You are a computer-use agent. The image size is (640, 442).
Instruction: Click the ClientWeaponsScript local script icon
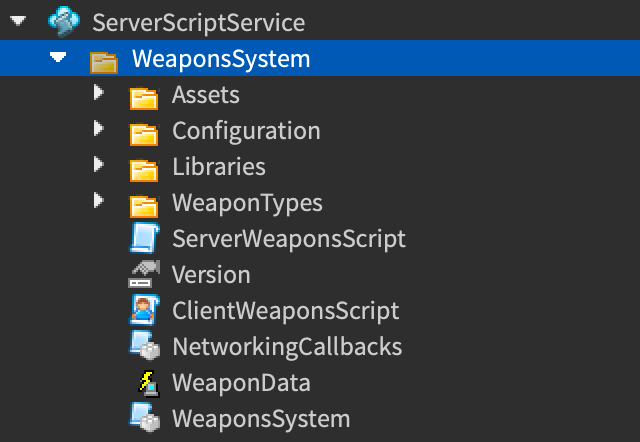click(x=144, y=310)
